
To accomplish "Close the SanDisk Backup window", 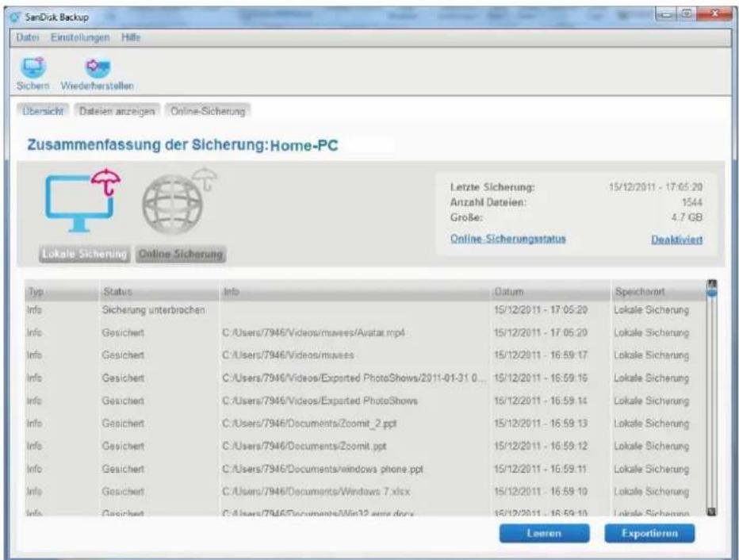I will tap(714, 14).
